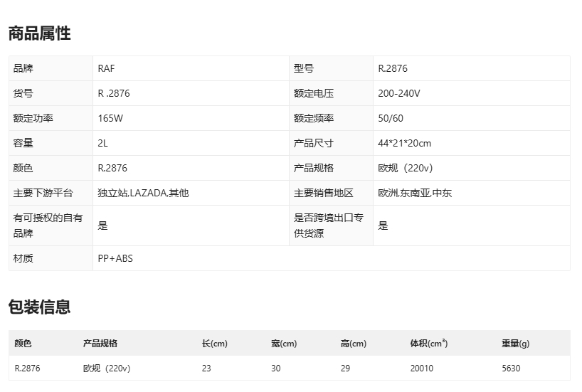Click the 货号 value R .2876
582x392 pixels.
[x=114, y=94]
